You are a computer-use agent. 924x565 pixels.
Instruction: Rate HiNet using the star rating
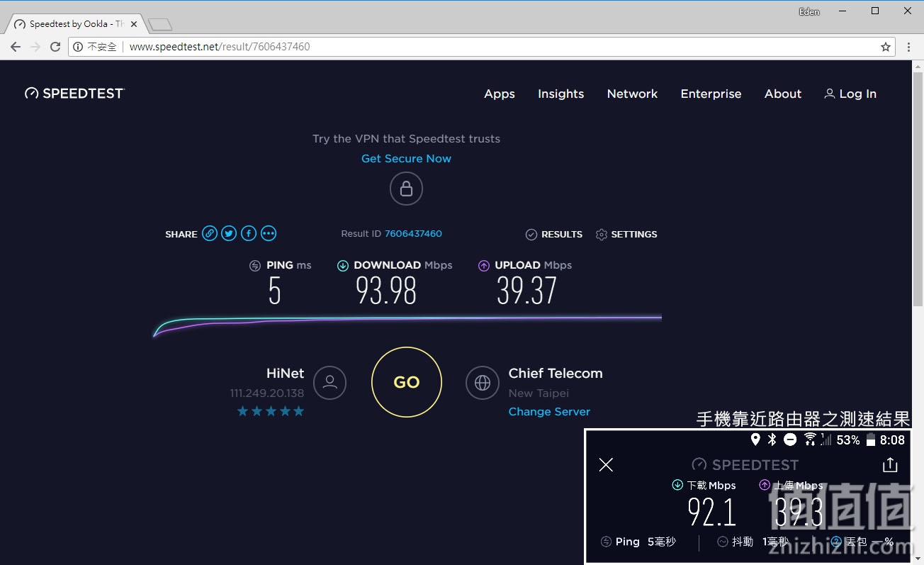pyautogui.click(x=271, y=411)
